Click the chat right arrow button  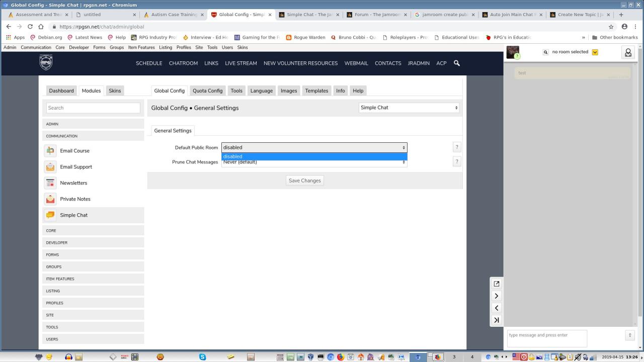tap(497, 296)
